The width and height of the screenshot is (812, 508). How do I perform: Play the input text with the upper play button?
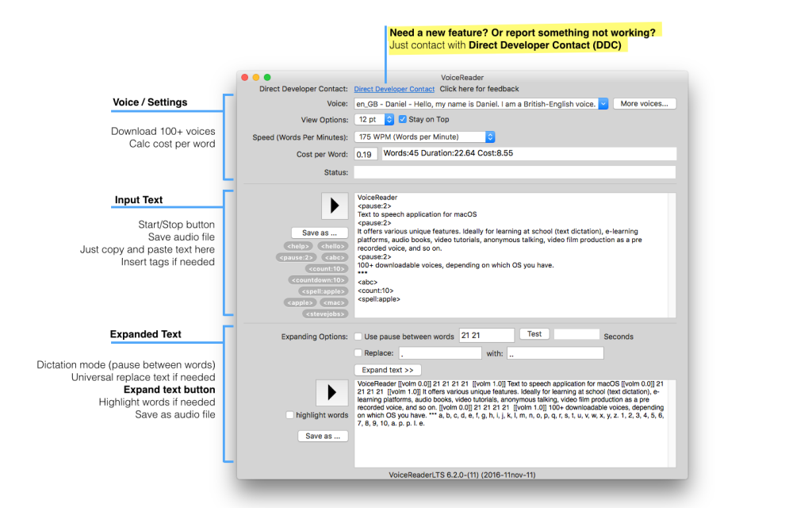335,206
